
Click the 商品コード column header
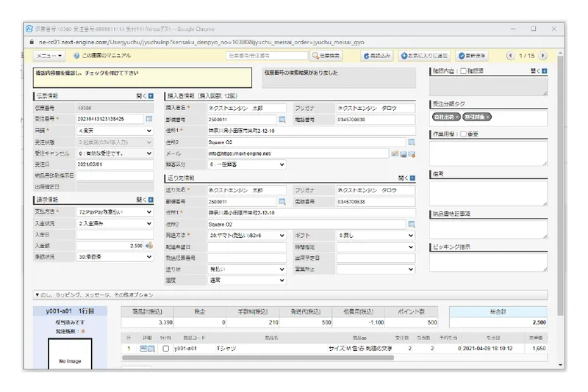pyautogui.click(x=194, y=338)
